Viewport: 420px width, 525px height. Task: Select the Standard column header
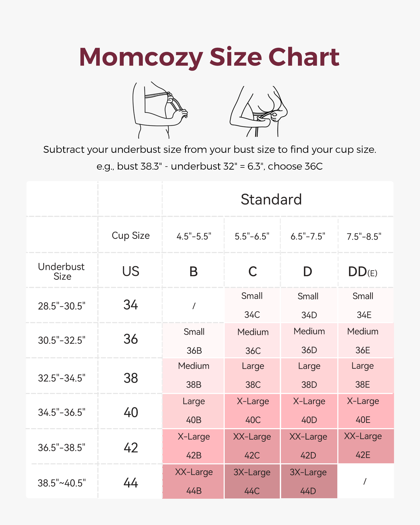tap(271, 199)
